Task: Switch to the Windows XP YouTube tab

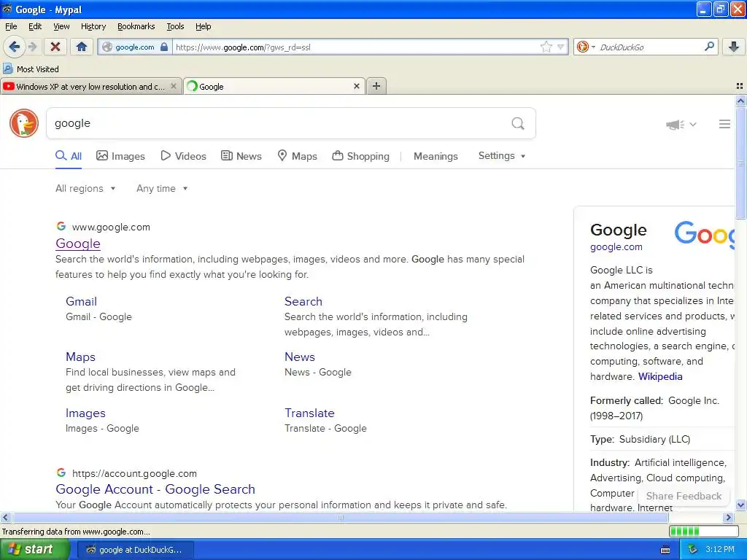Action: (x=90, y=86)
